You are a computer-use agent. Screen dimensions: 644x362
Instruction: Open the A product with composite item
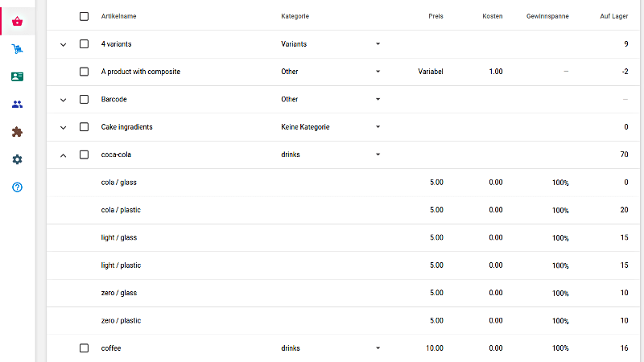tap(141, 72)
